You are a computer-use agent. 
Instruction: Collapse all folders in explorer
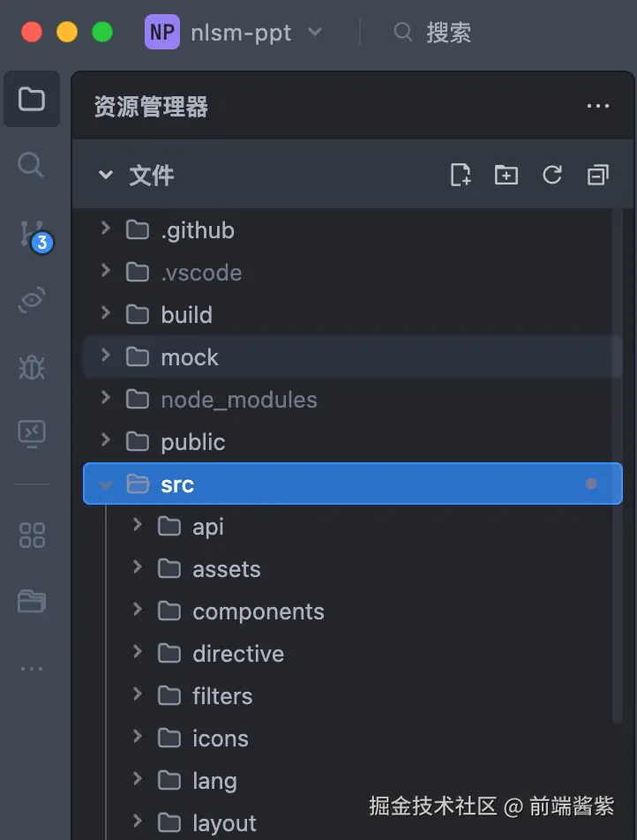(598, 175)
